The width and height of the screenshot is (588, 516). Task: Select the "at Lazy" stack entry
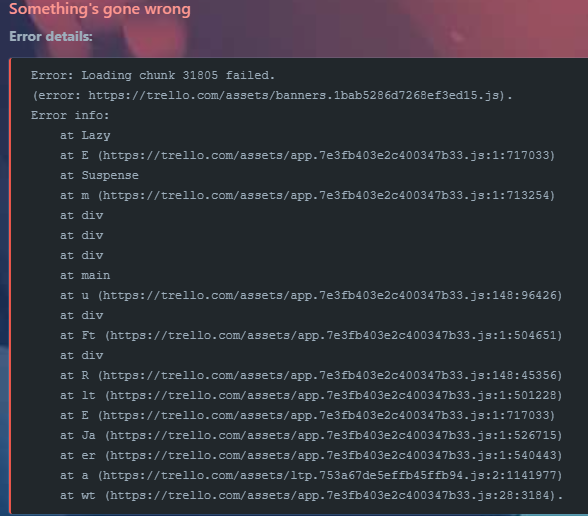(x=85, y=135)
